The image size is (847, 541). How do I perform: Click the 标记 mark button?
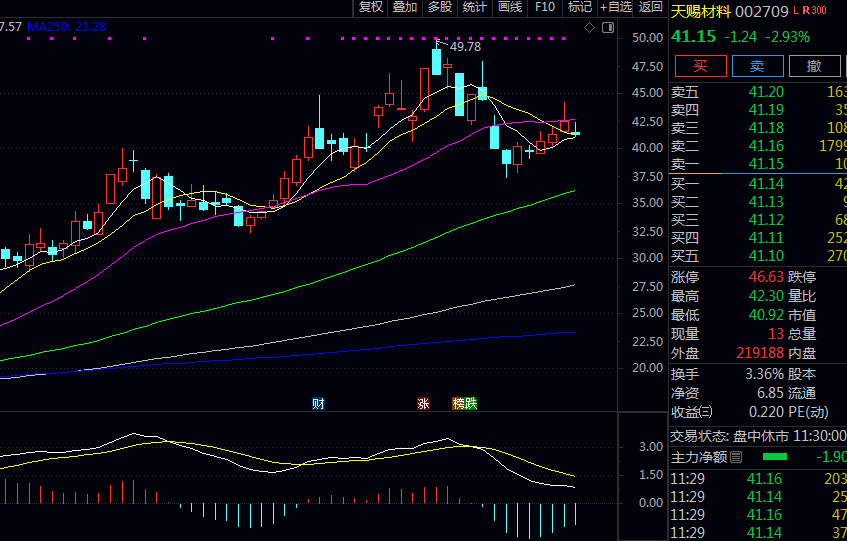580,7
